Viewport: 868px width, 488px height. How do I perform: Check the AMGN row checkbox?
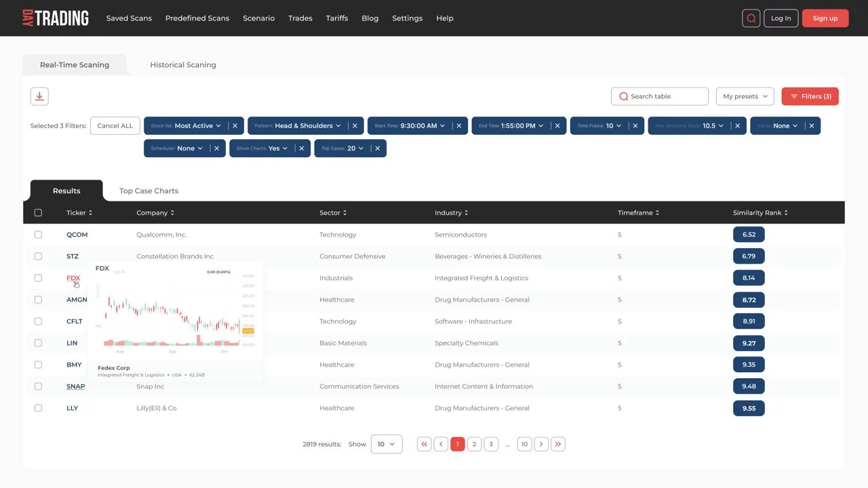click(x=38, y=300)
